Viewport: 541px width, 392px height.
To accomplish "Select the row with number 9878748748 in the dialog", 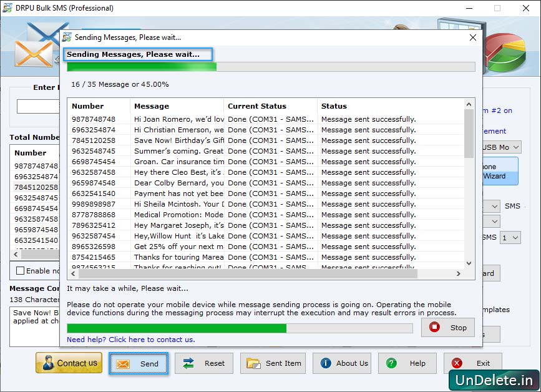I will pyautogui.click(x=266, y=119).
